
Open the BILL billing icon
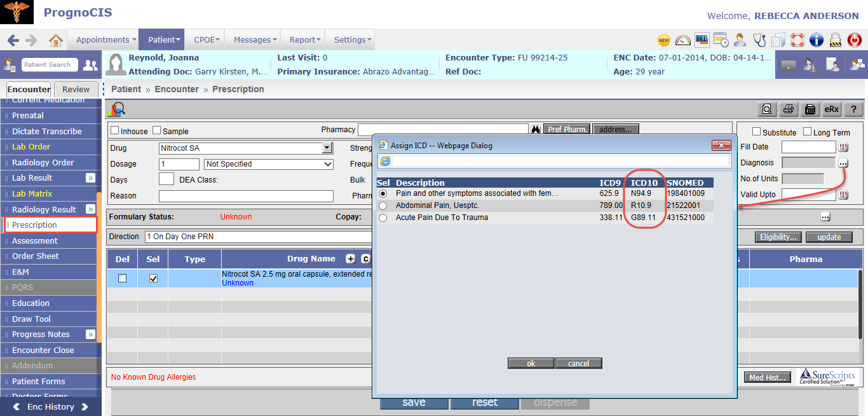coord(702,40)
